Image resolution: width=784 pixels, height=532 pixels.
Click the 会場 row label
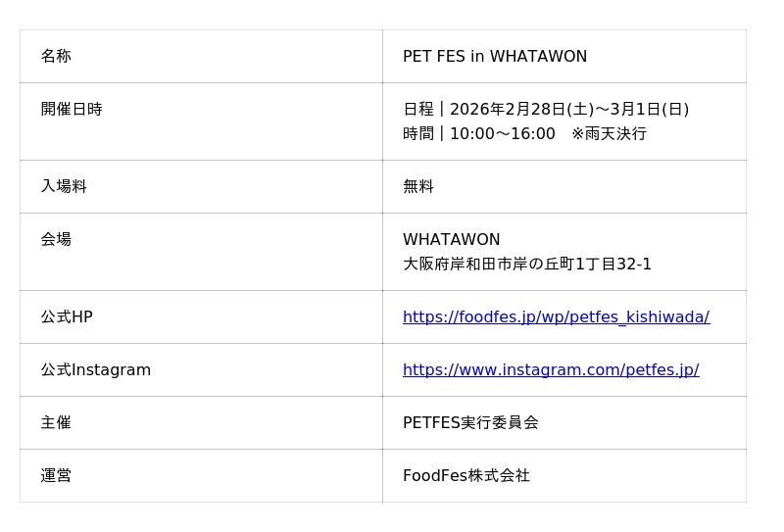coord(56,239)
